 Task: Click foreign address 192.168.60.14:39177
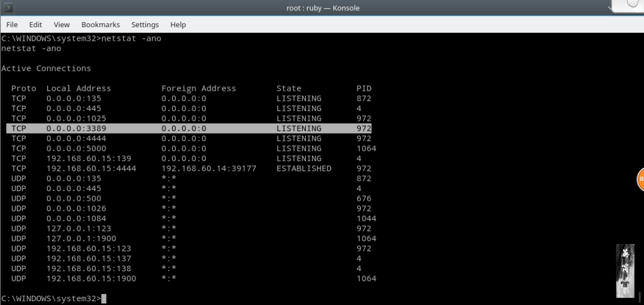pyautogui.click(x=208, y=168)
